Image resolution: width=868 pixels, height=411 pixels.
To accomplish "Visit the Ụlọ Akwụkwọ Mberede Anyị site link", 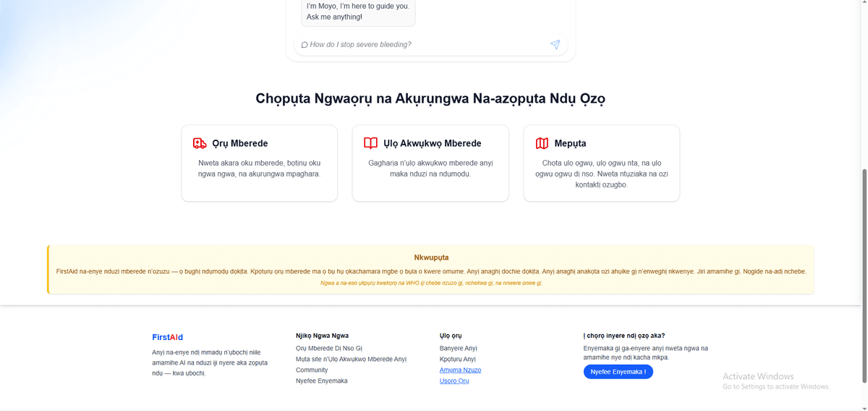I will pyautogui.click(x=351, y=359).
